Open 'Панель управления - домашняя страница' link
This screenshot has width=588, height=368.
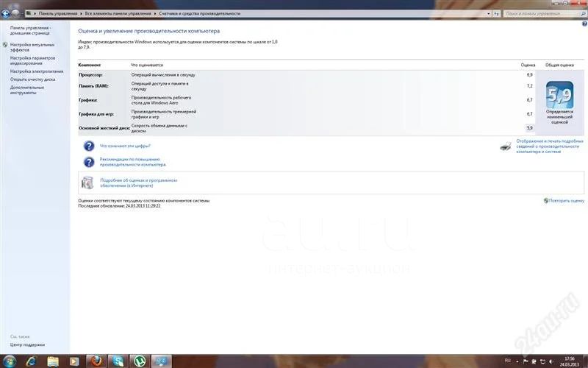[30, 30]
